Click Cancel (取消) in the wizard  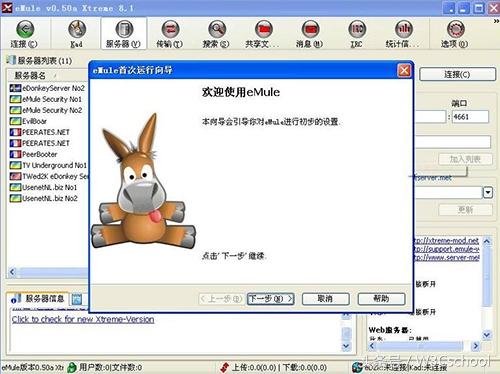tap(325, 299)
